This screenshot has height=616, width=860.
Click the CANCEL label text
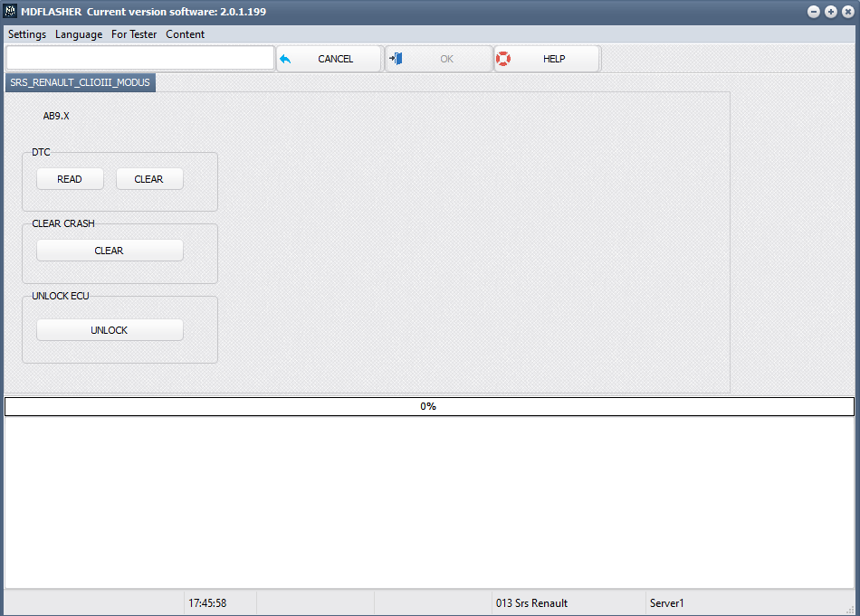pos(336,59)
